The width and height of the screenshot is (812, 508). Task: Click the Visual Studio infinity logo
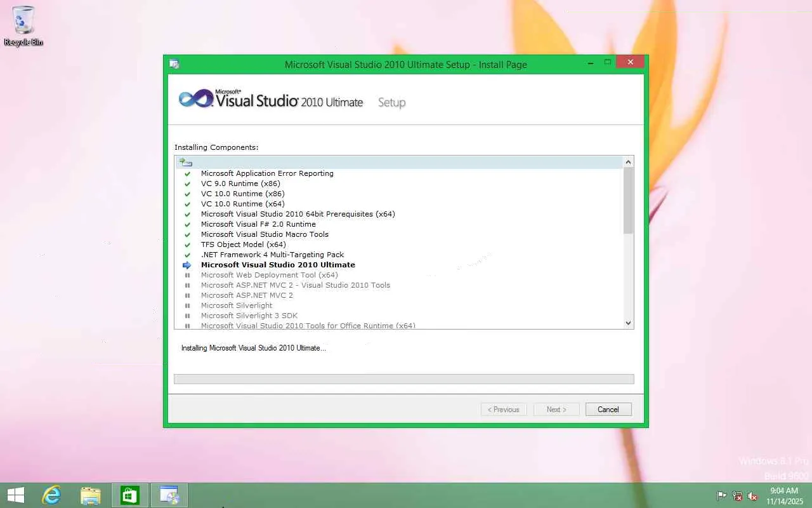(x=195, y=99)
